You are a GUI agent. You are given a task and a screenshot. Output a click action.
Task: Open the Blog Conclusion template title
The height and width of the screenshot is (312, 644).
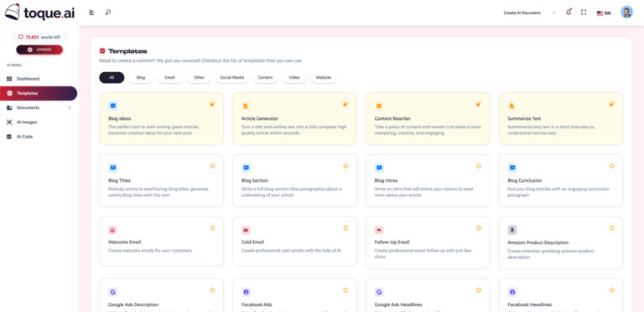pyautogui.click(x=524, y=180)
